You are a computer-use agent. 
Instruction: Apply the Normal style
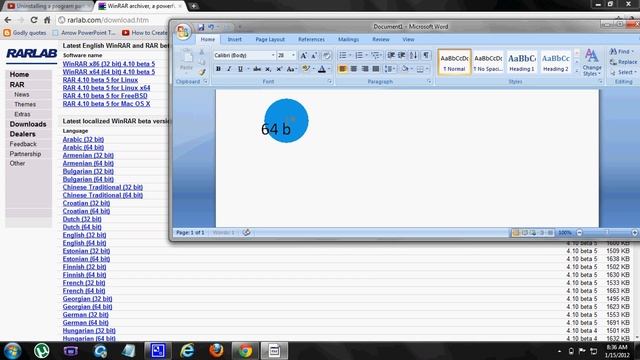pos(454,62)
